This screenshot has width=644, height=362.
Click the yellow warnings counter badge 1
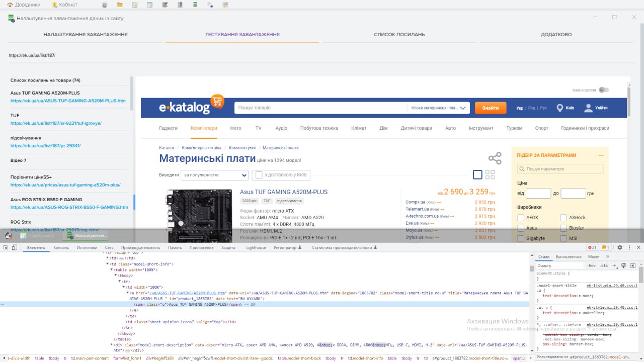point(606,247)
